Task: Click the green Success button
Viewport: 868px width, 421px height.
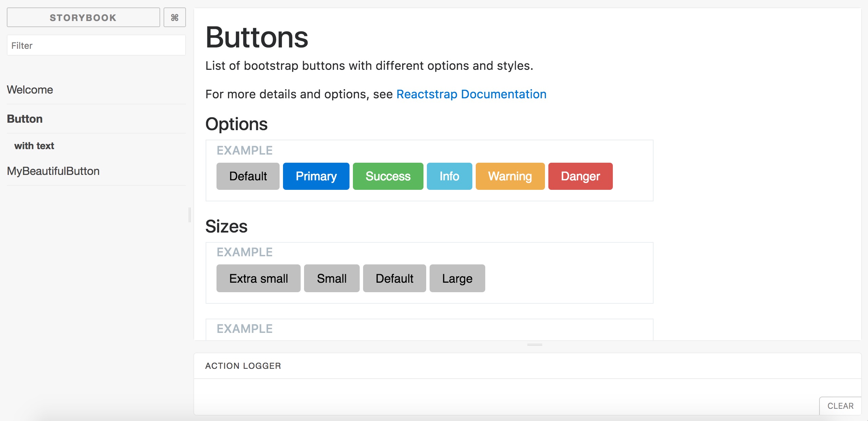Action: [388, 176]
